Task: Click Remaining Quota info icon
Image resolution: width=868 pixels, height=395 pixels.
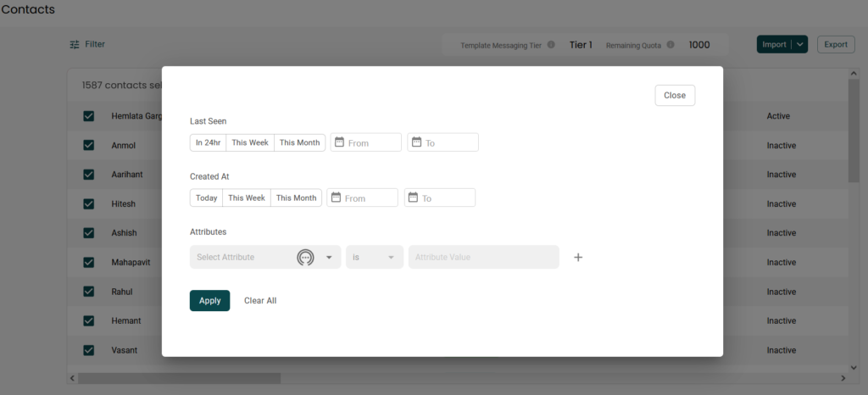Action: click(x=670, y=45)
